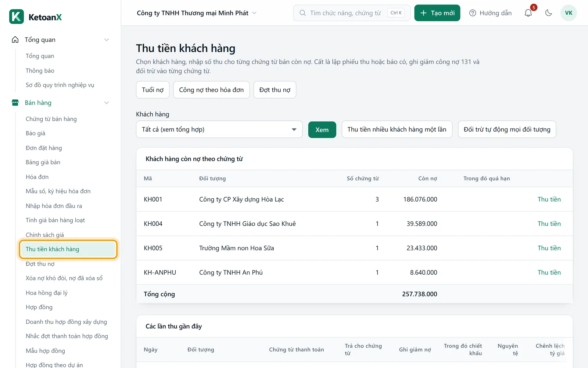Open the Đợt thu nợ button view
The width and height of the screenshot is (588, 368).
coord(275,90)
